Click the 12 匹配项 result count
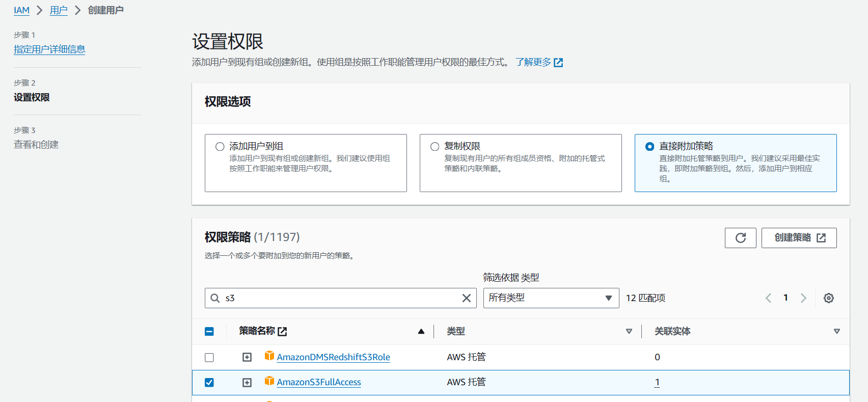The height and width of the screenshot is (402, 868). pos(645,298)
